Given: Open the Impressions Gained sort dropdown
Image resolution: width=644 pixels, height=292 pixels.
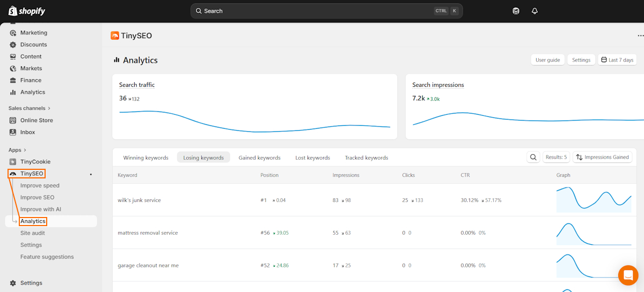Looking at the screenshot, I should (602, 157).
